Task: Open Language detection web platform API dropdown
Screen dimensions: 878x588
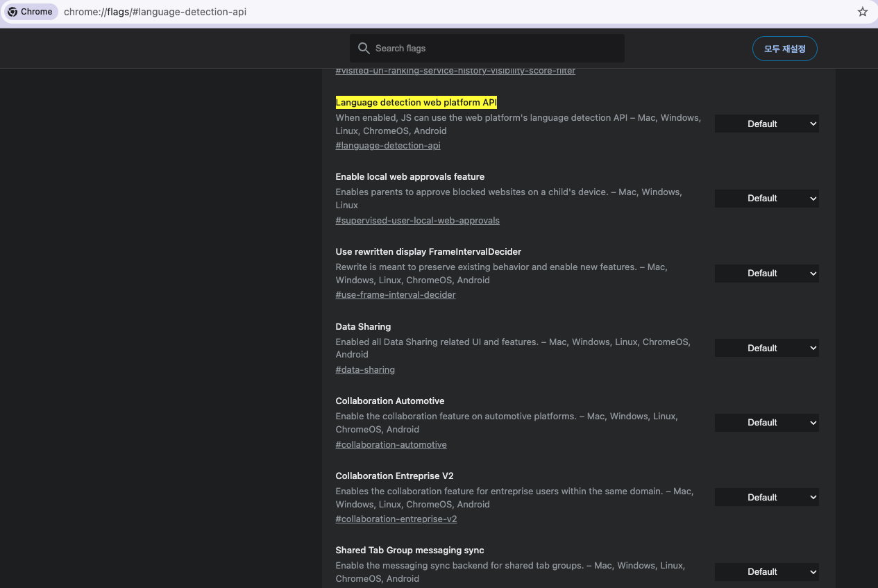Action: [767, 124]
